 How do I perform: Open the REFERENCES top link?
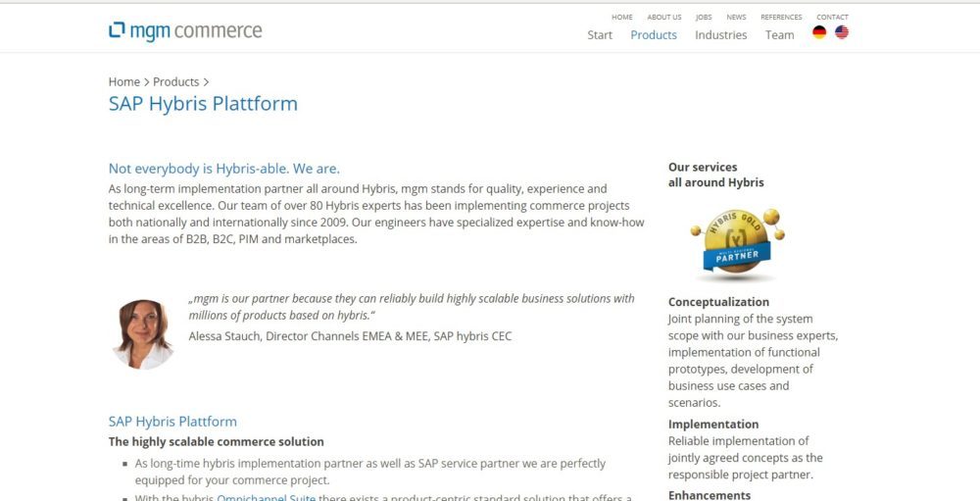pyautogui.click(x=781, y=17)
